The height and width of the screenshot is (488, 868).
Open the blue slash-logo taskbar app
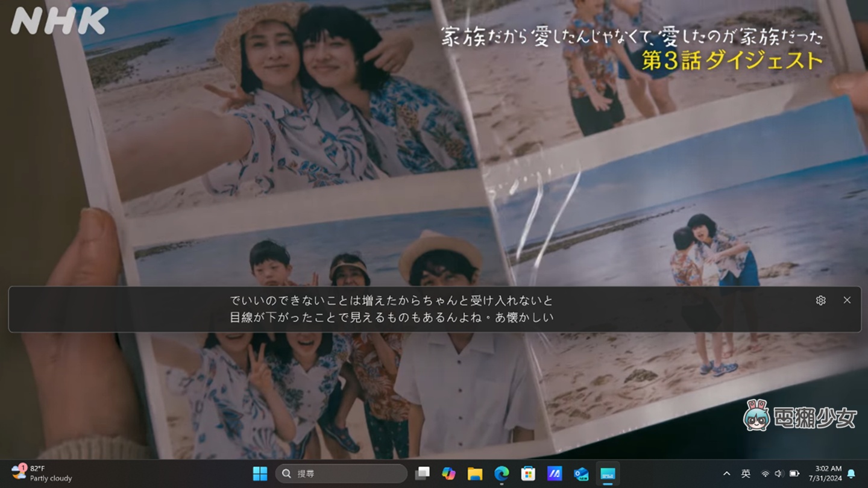555,474
